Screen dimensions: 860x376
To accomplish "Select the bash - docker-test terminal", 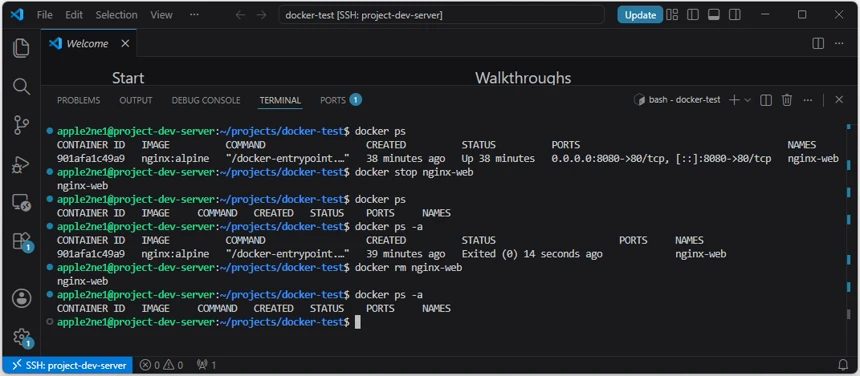I will point(677,100).
